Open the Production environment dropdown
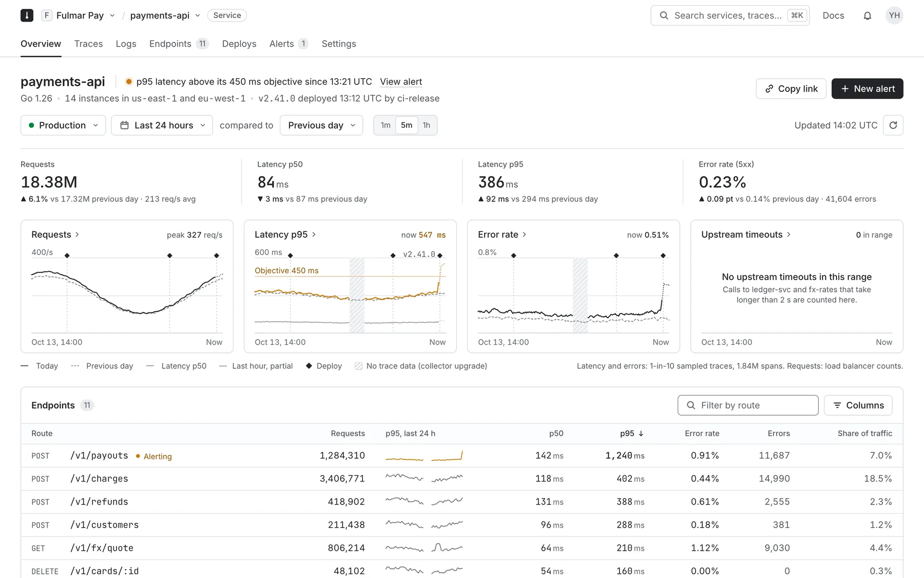924x578 pixels. (63, 125)
